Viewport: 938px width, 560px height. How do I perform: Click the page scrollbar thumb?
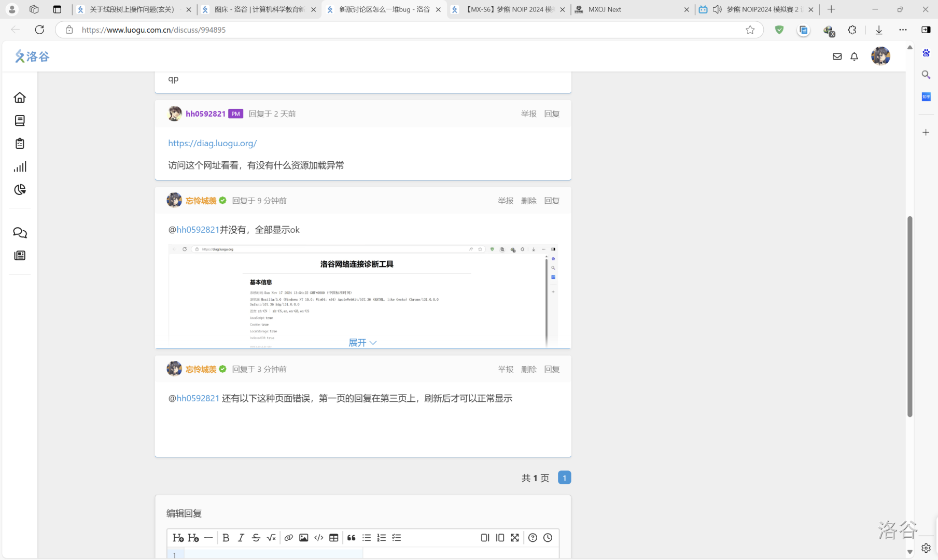[909, 316]
